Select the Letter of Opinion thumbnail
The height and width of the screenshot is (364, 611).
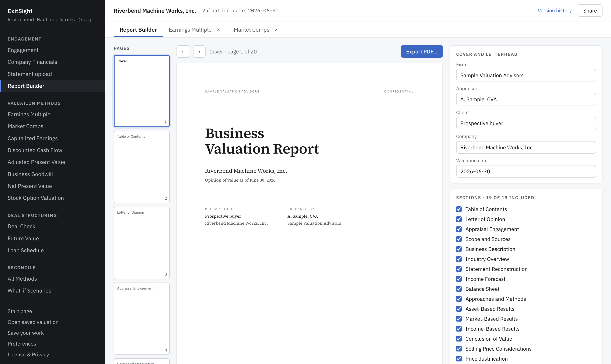tap(142, 243)
